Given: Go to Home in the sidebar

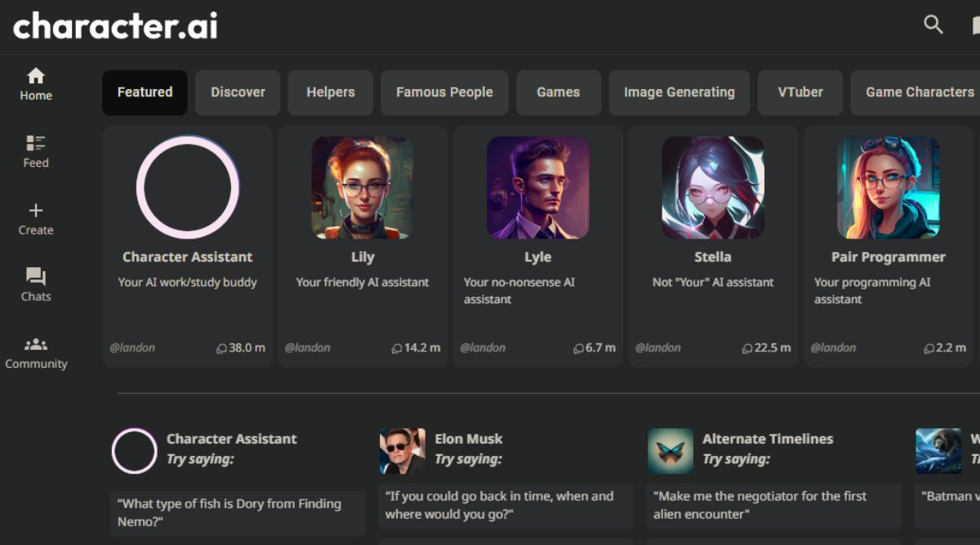Looking at the screenshot, I should 36,84.
